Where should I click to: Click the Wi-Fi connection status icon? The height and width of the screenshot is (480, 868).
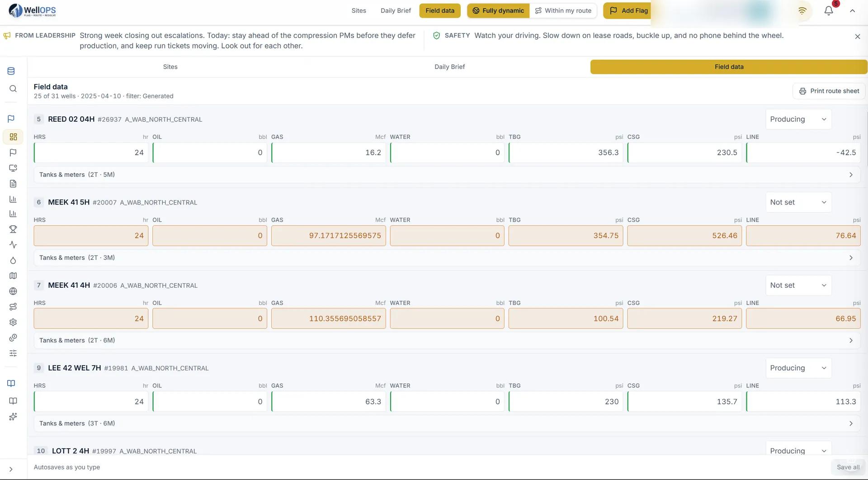[x=802, y=10]
